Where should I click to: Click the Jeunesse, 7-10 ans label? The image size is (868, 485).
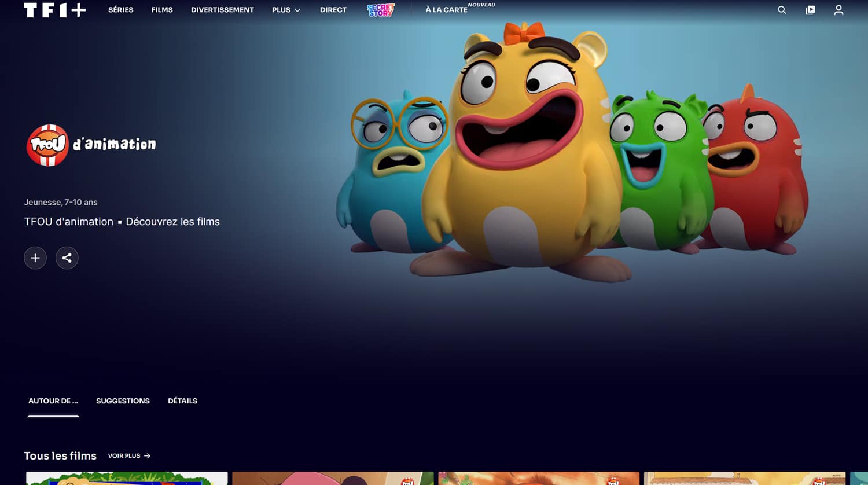(x=61, y=203)
